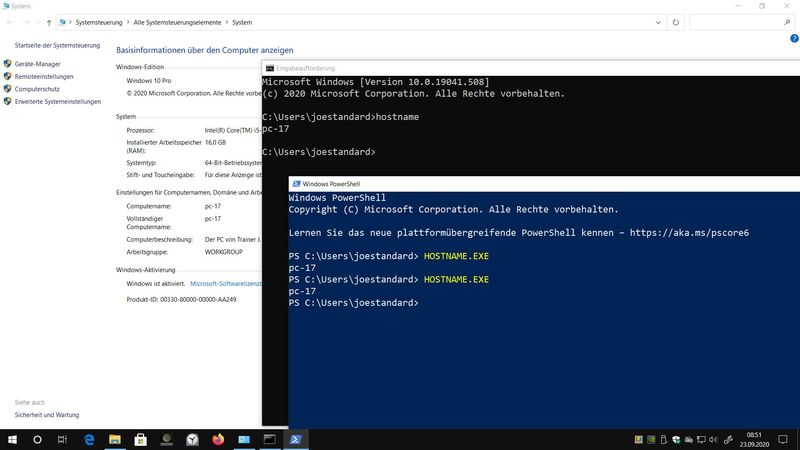Click 16,0 GB RAM value

click(215, 142)
